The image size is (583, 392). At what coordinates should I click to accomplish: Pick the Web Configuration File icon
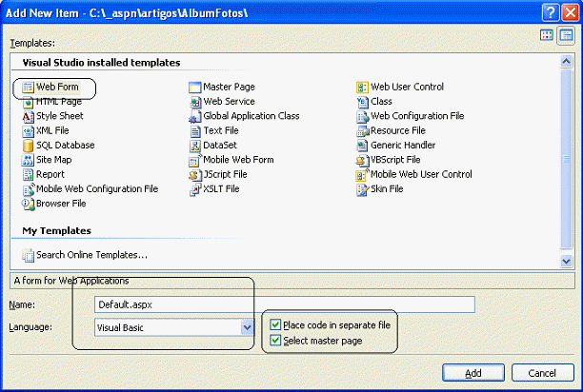point(362,117)
